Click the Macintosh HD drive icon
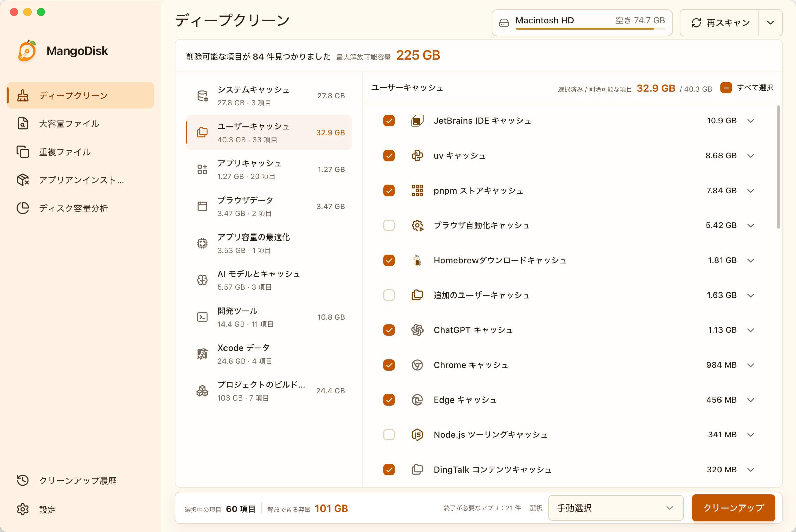The width and height of the screenshot is (796, 532). (504, 23)
